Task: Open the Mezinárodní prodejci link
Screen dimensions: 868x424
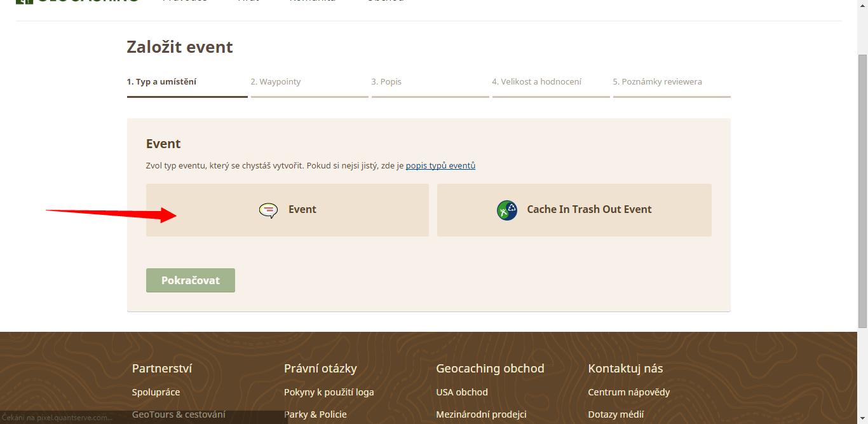Action: click(481, 414)
